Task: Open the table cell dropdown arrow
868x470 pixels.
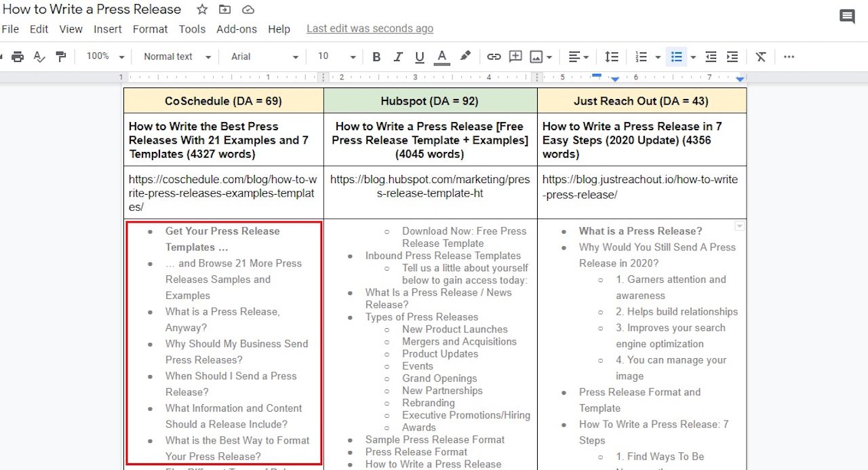Action: click(x=740, y=227)
